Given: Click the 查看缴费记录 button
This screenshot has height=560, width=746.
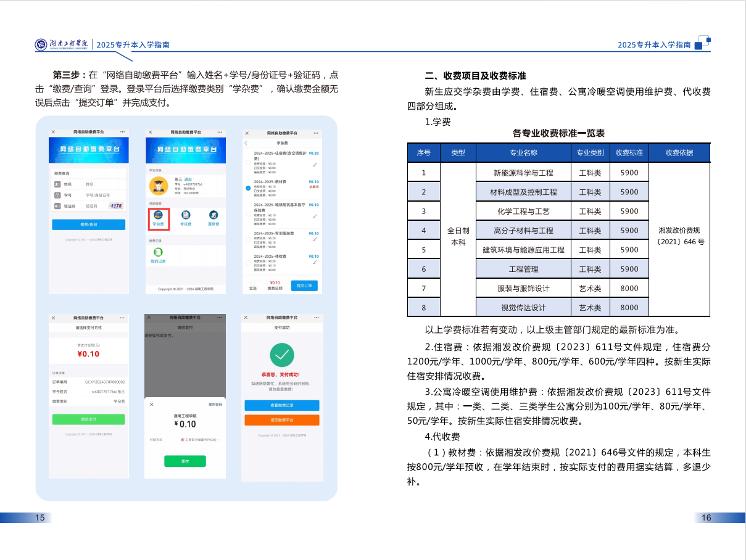Looking at the screenshot, I should pos(282,405).
